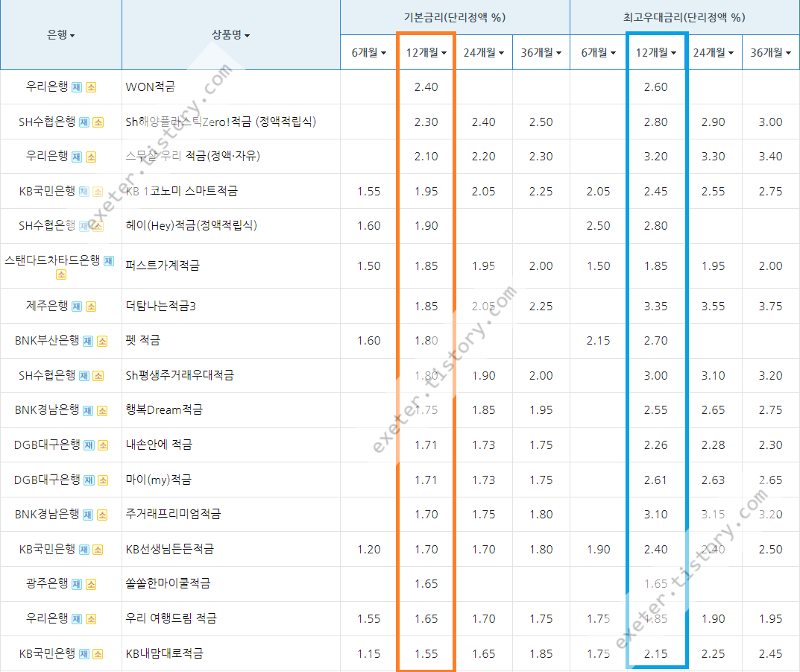Click 재 badge in 스무살우리 적금 row
The height and width of the screenshot is (672, 800).
click(x=77, y=157)
